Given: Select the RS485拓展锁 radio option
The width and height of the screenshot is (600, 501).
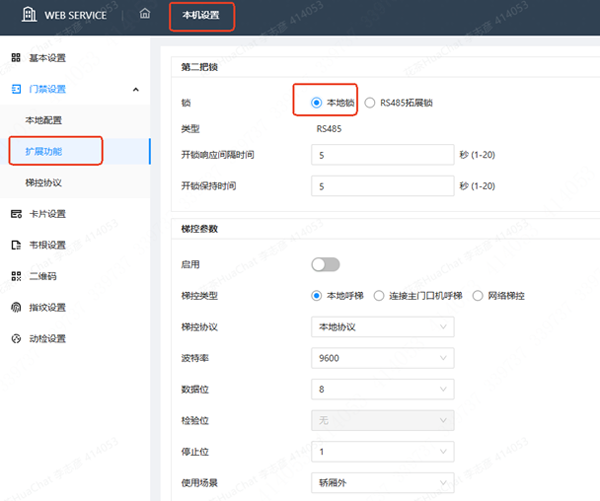Looking at the screenshot, I should (370, 102).
